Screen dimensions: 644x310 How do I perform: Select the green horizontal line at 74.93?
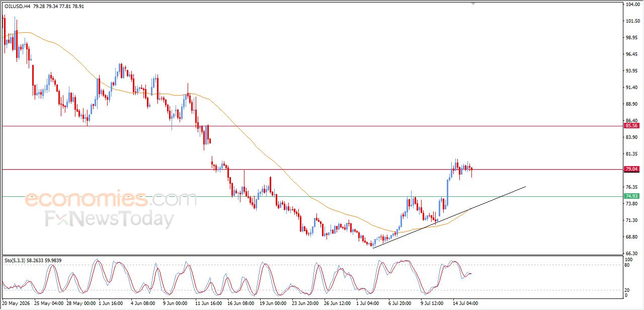[x=312, y=196]
